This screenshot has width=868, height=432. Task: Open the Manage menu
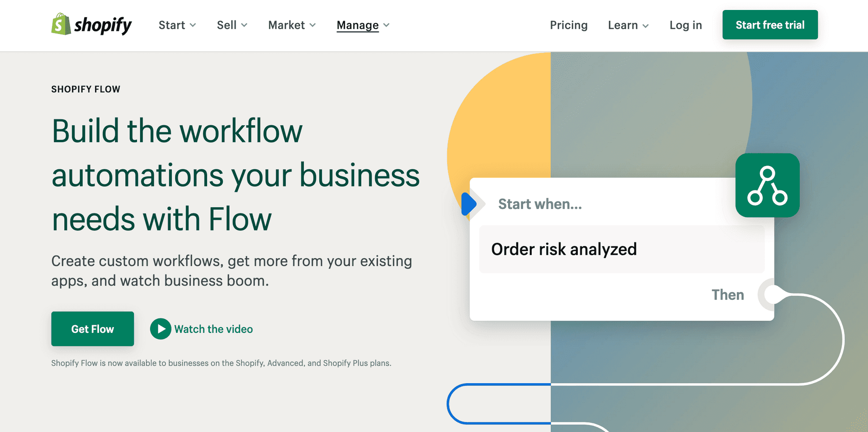pyautogui.click(x=358, y=25)
